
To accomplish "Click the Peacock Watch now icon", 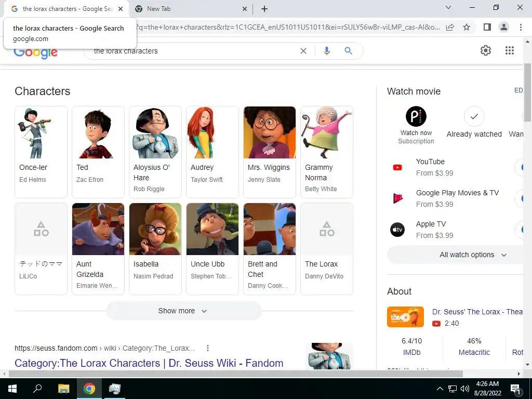I will (416, 116).
